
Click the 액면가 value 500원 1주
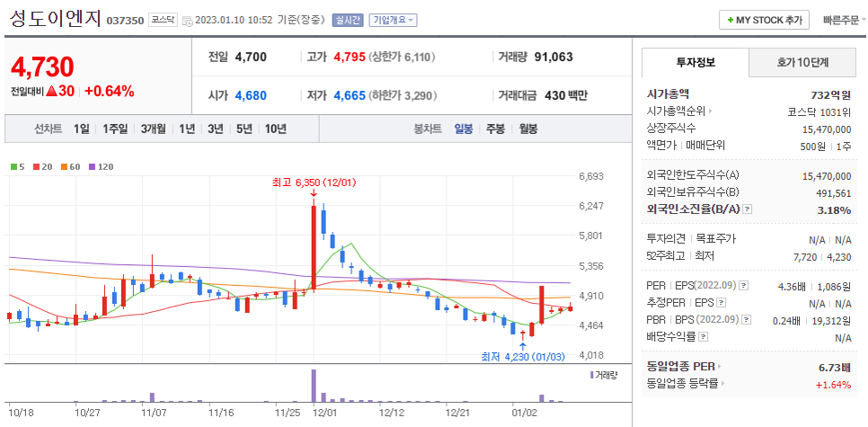(x=826, y=147)
